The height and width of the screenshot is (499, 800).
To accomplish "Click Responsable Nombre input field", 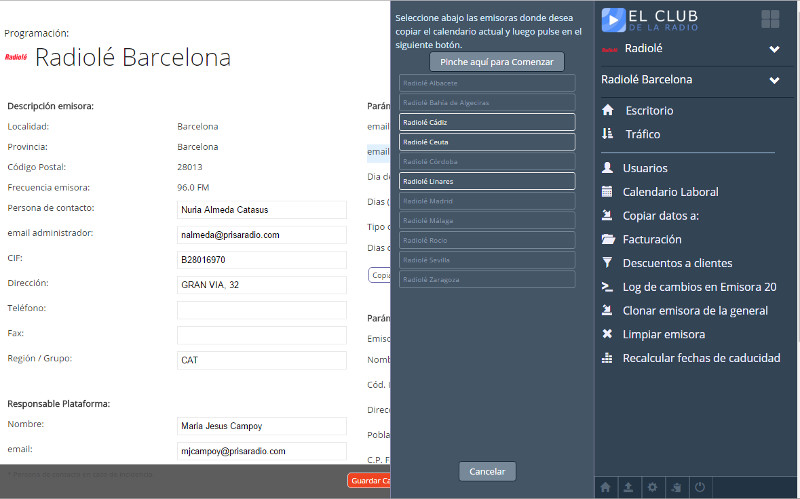I will (262, 426).
